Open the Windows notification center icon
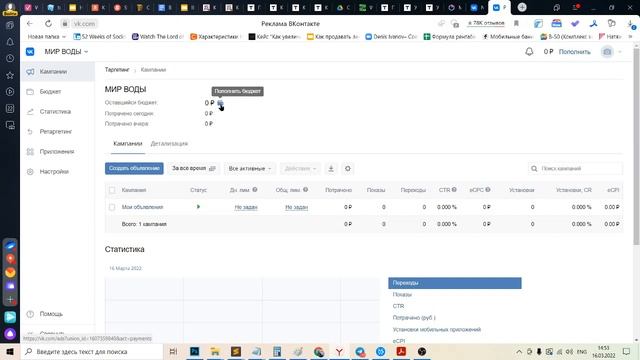 pyautogui.click(x=627, y=351)
